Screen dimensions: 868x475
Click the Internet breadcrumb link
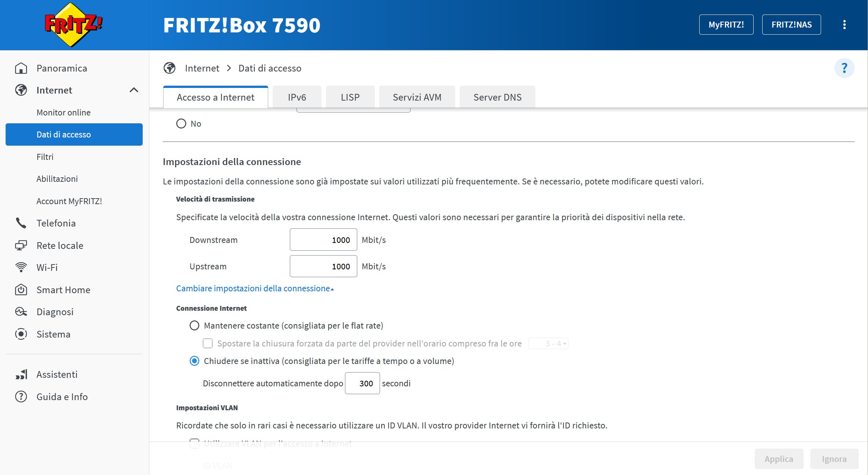tap(202, 68)
